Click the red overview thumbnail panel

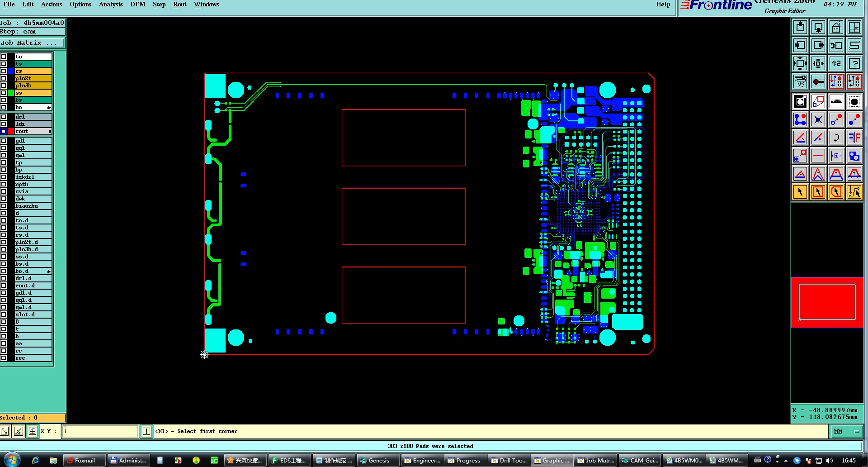tap(827, 302)
